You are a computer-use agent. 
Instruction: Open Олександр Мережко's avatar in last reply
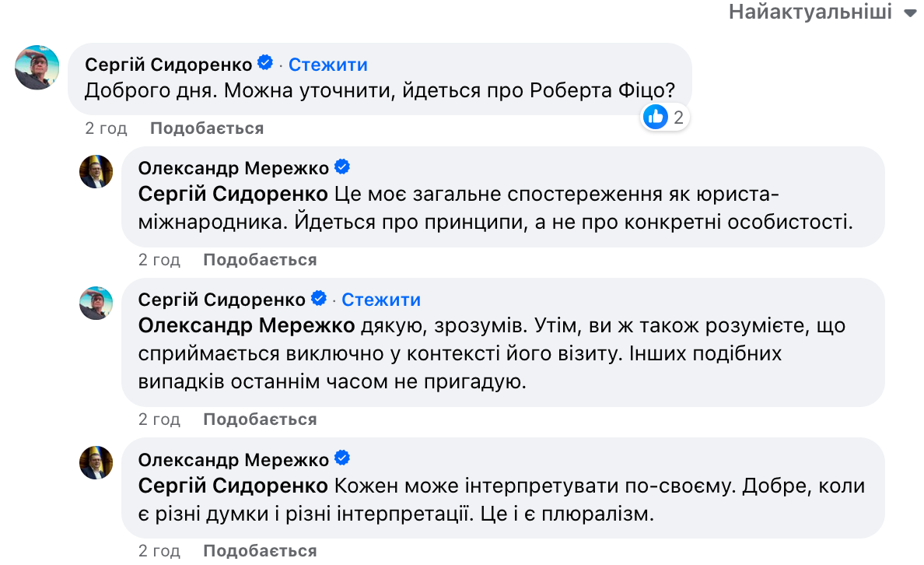(x=96, y=462)
